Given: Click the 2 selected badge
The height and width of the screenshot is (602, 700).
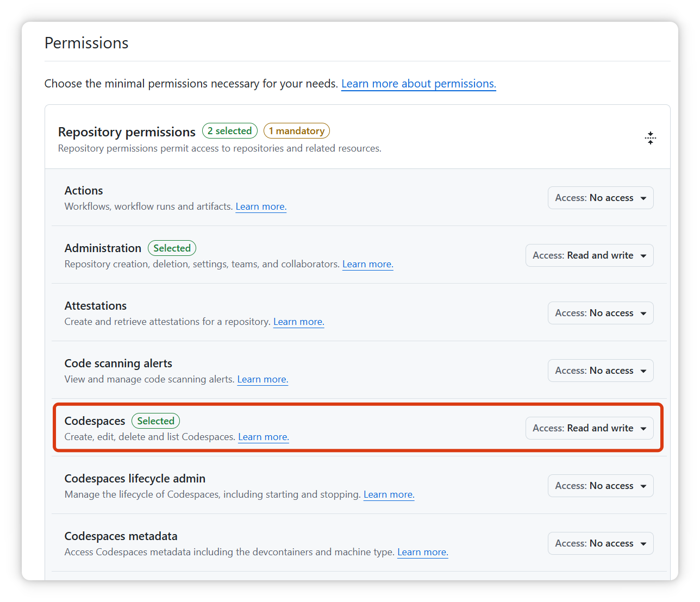Looking at the screenshot, I should (x=229, y=131).
